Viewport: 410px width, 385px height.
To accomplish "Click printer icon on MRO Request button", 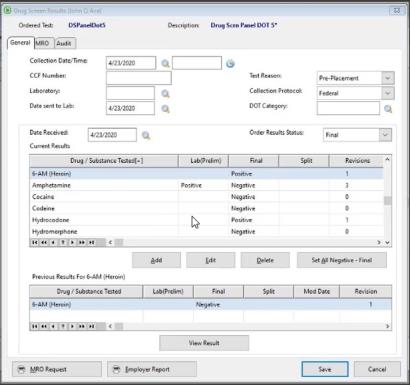I will [x=21, y=369].
